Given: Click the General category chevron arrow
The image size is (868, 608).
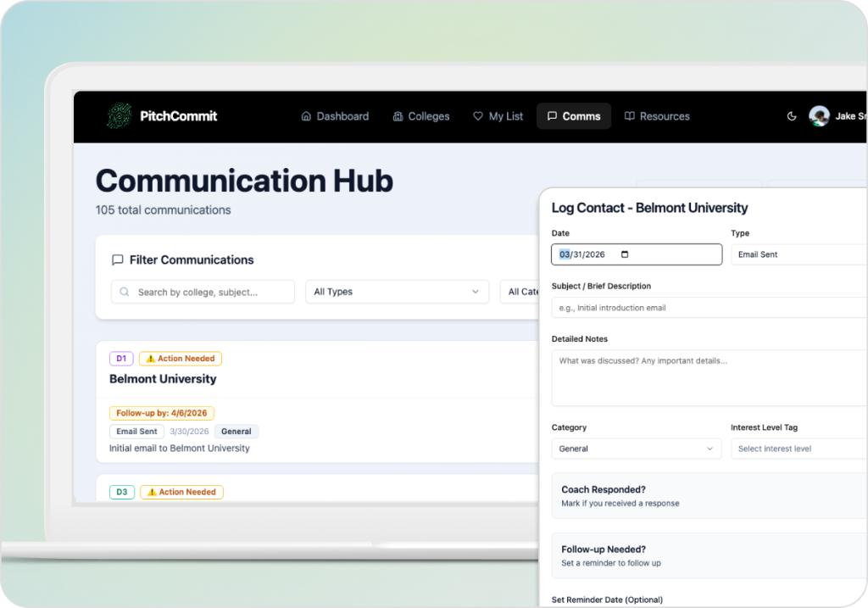Looking at the screenshot, I should pyautogui.click(x=709, y=449).
